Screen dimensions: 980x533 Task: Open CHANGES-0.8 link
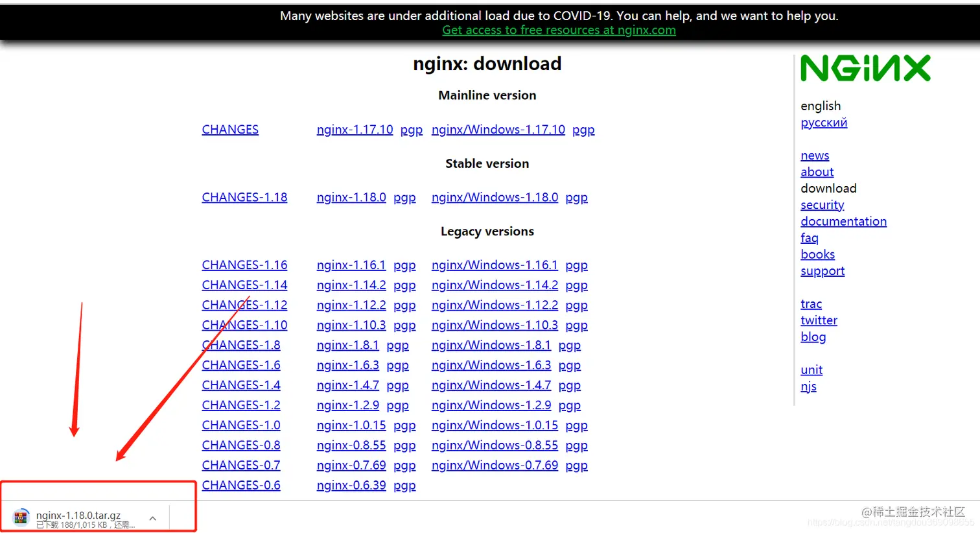pyautogui.click(x=241, y=446)
